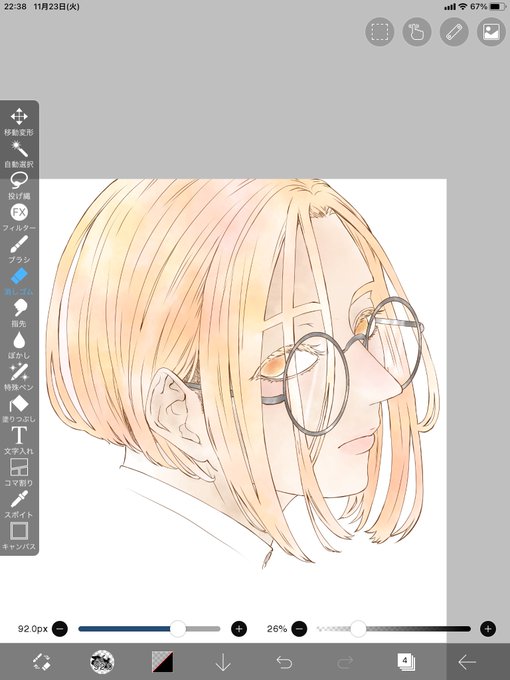Select the Smudge (指先) tool
Screen dimensions: 510x680
tap(19, 313)
